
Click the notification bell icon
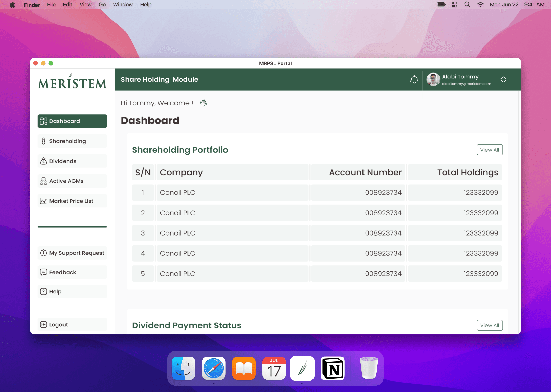(x=414, y=80)
